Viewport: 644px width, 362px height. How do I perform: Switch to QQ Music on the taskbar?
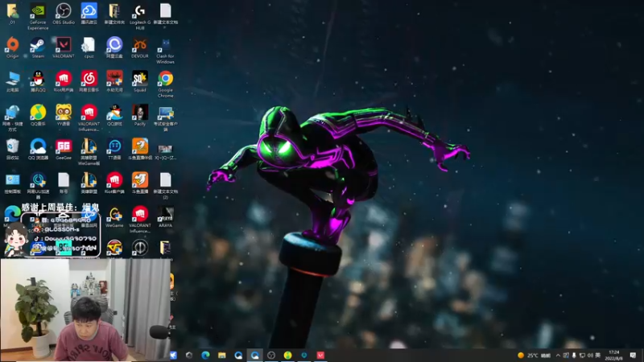287,355
